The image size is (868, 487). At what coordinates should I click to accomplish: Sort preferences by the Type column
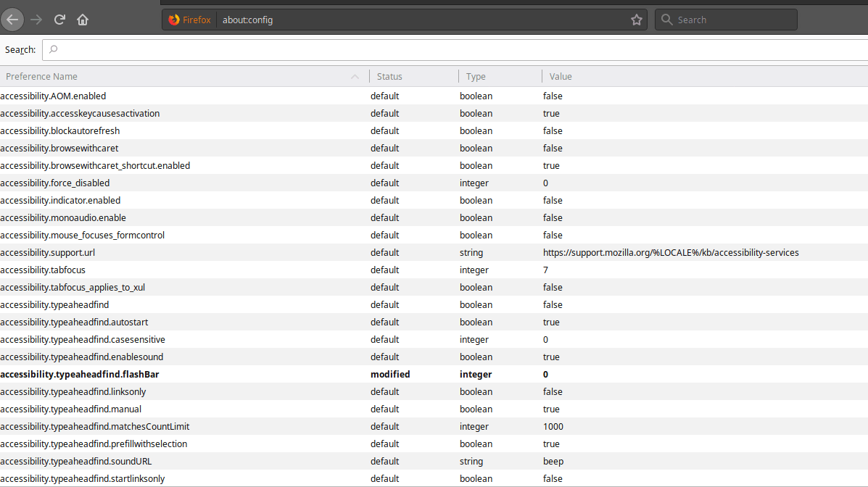[476, 76]
